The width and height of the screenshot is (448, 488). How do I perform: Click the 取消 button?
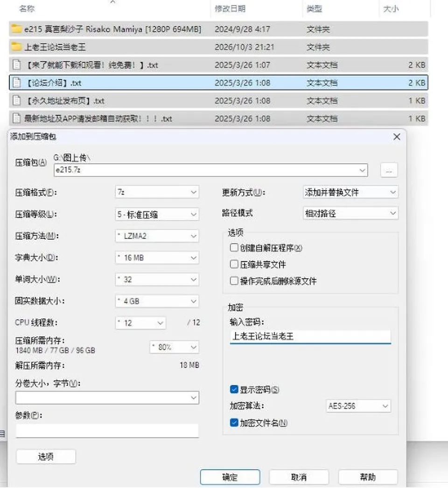(x=299, y=477)
